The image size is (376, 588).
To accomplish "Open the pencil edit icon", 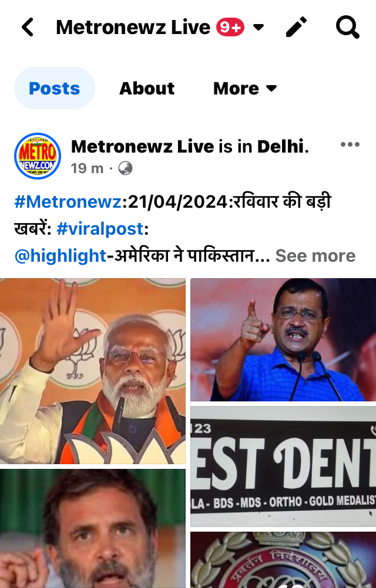I will click(297, 27).
